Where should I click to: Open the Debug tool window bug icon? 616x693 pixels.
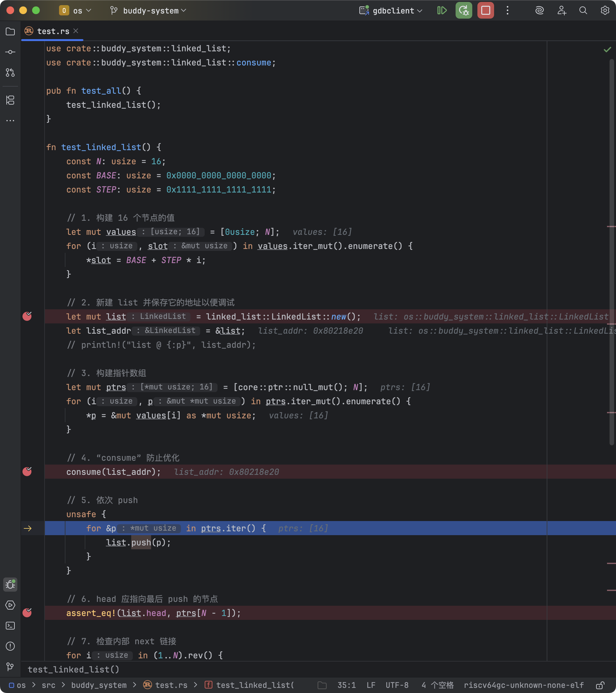10,584
